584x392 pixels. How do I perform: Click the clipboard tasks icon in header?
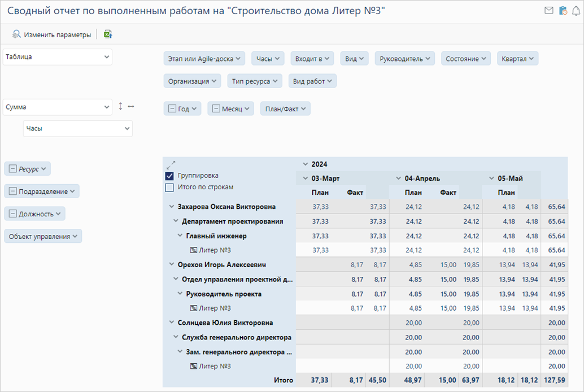[563, 11]
